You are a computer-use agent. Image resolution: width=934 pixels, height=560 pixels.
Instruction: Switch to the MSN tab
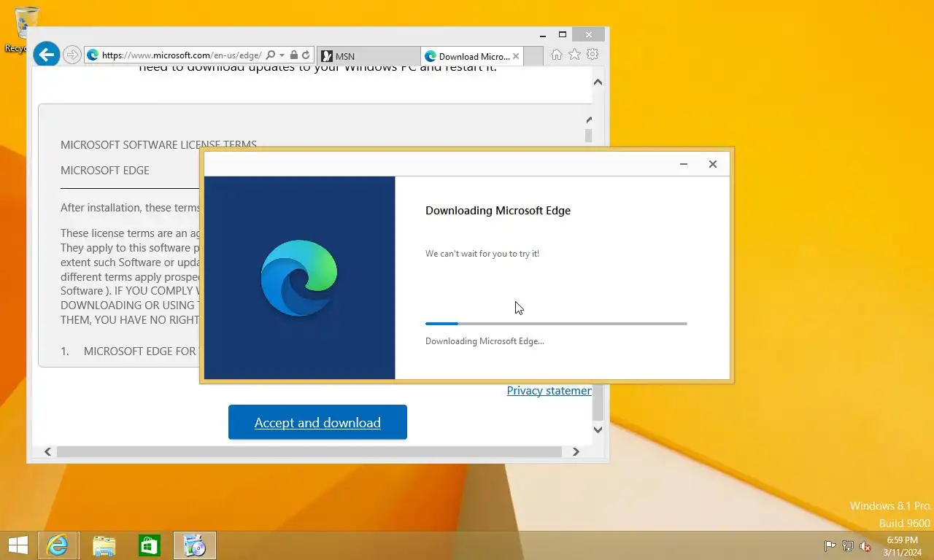click(368, 56)
